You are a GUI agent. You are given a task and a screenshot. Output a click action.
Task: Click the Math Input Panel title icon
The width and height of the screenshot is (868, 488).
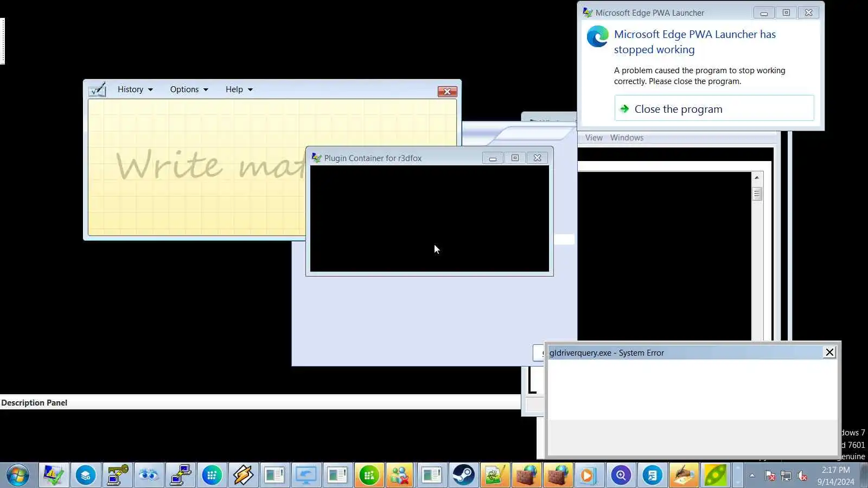(x=98, y=89)
